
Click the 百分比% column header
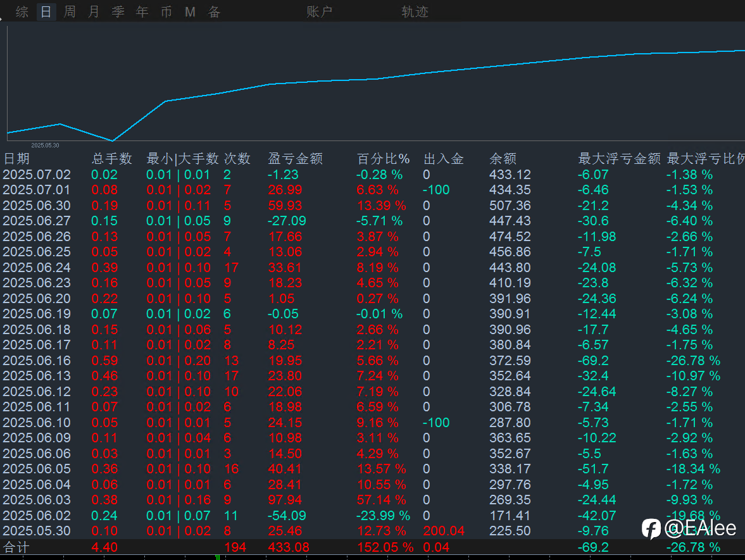pos(383,158)
